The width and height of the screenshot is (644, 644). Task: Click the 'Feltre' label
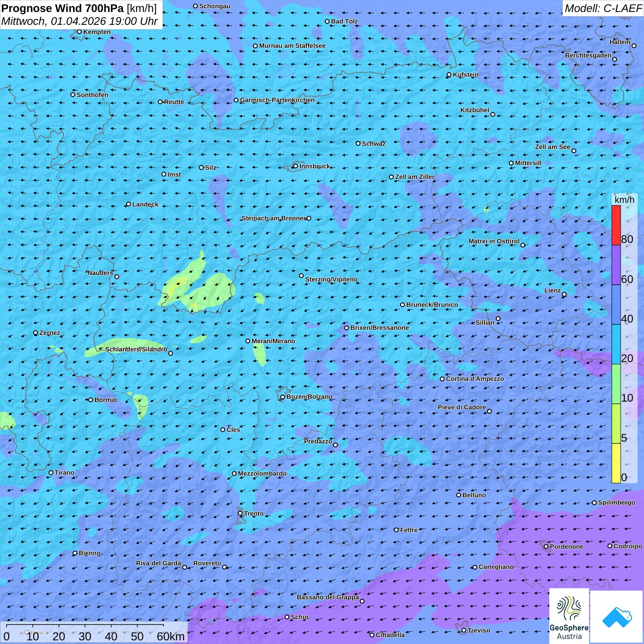click(x=409, y=530)
